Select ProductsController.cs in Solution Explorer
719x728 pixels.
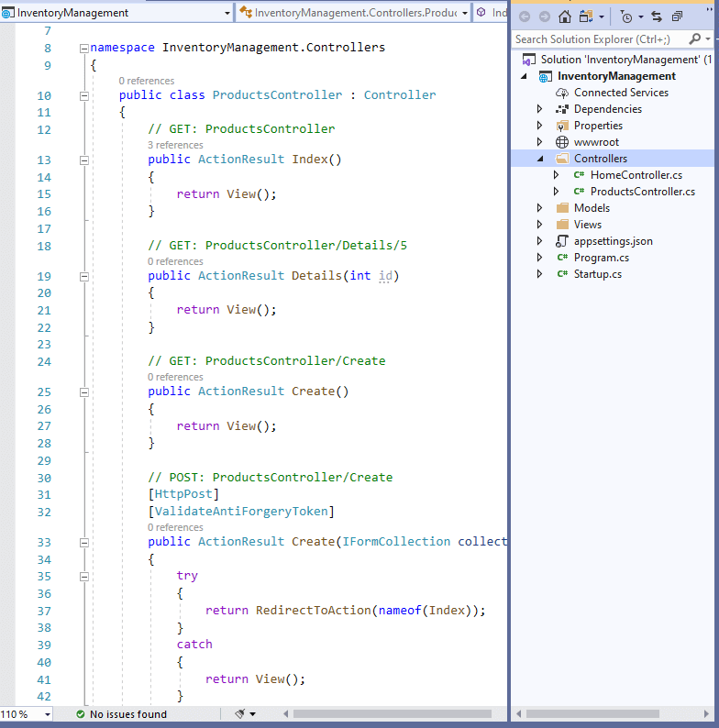tap(642, 192)
